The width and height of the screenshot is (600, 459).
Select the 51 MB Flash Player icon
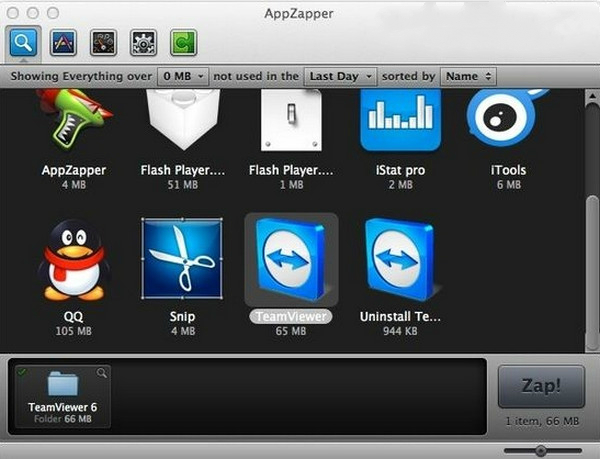click(x=183, y=119)
